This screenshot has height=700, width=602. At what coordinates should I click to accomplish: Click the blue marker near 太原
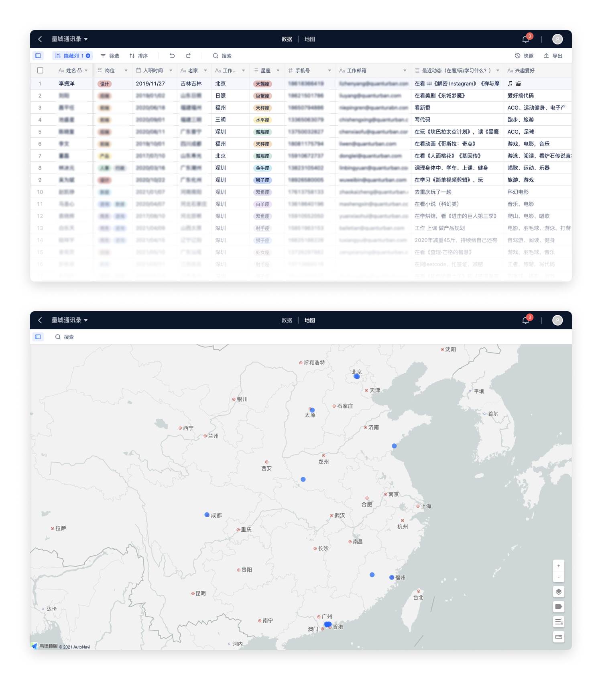(x=312, y=410)
